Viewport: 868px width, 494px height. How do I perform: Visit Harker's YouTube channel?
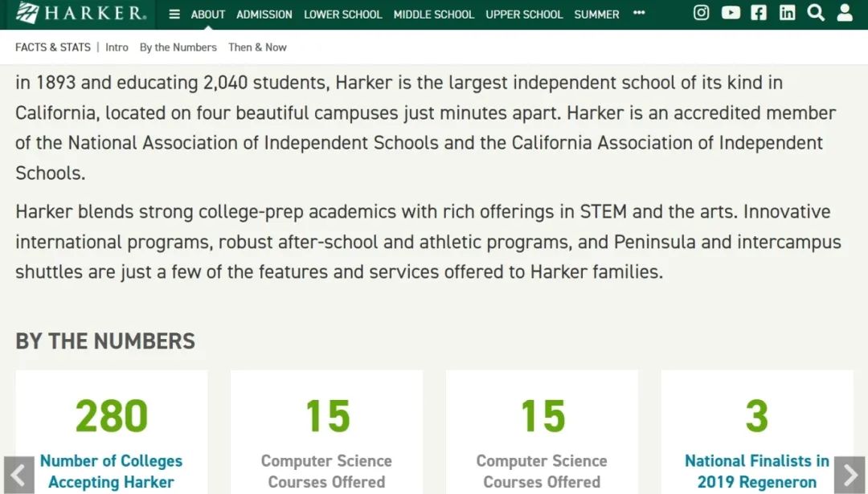(x=731, y=13)
